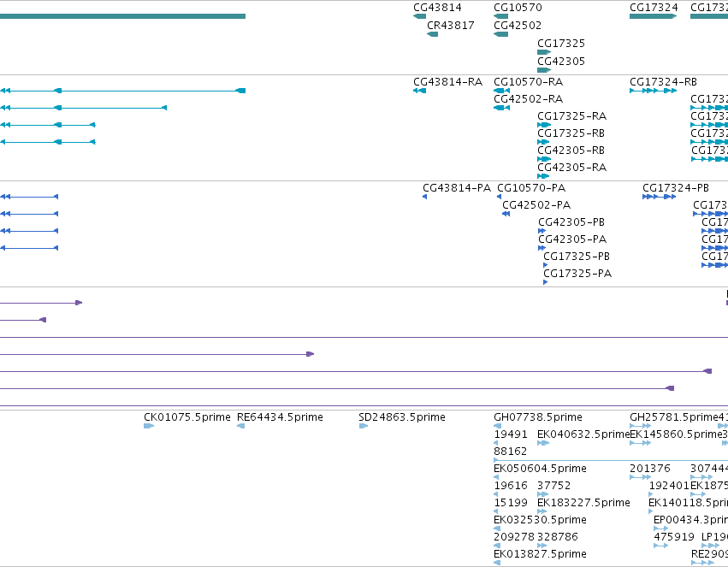Click the CG42502 gene glyph
The width and height of the screenshot is (728, 567).
coord(500,34)
